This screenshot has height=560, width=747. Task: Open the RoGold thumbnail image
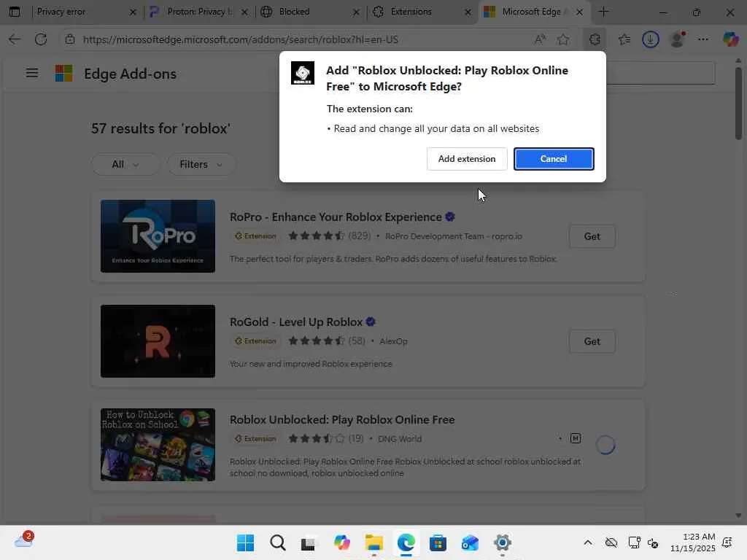158,341
